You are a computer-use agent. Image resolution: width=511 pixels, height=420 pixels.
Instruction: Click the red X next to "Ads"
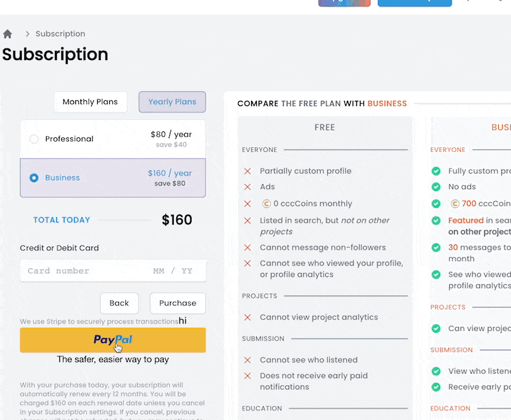click(x=248, y=187)
